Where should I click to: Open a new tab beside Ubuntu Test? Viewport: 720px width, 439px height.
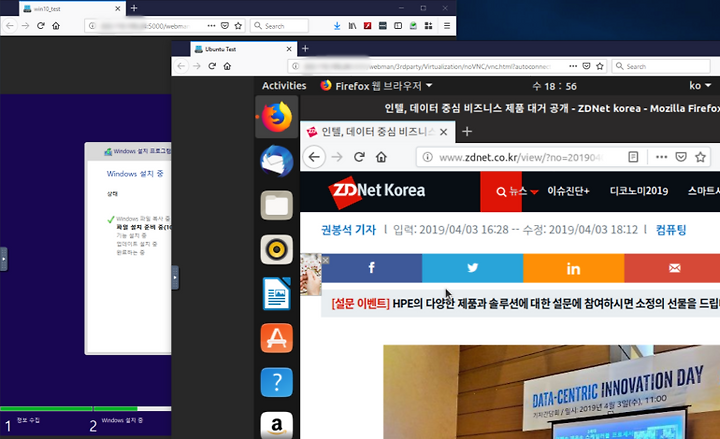click(x=305, y=49)
